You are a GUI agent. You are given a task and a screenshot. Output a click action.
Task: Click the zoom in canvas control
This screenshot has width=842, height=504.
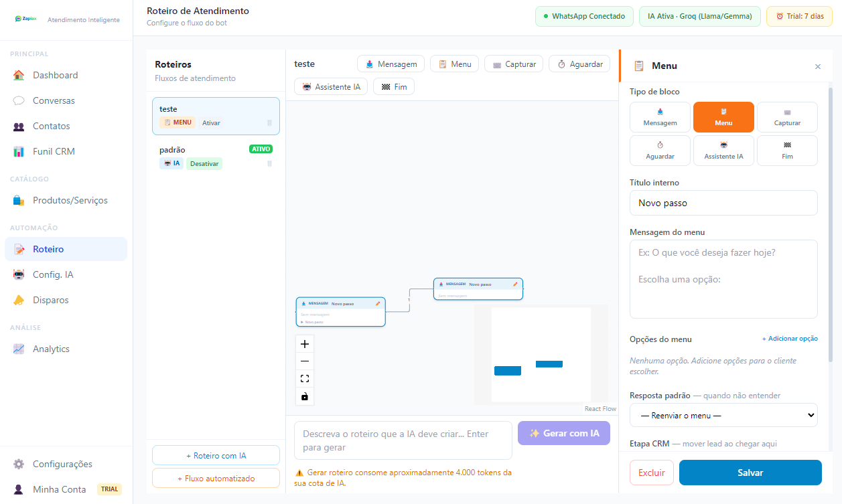tap(305, 344)
